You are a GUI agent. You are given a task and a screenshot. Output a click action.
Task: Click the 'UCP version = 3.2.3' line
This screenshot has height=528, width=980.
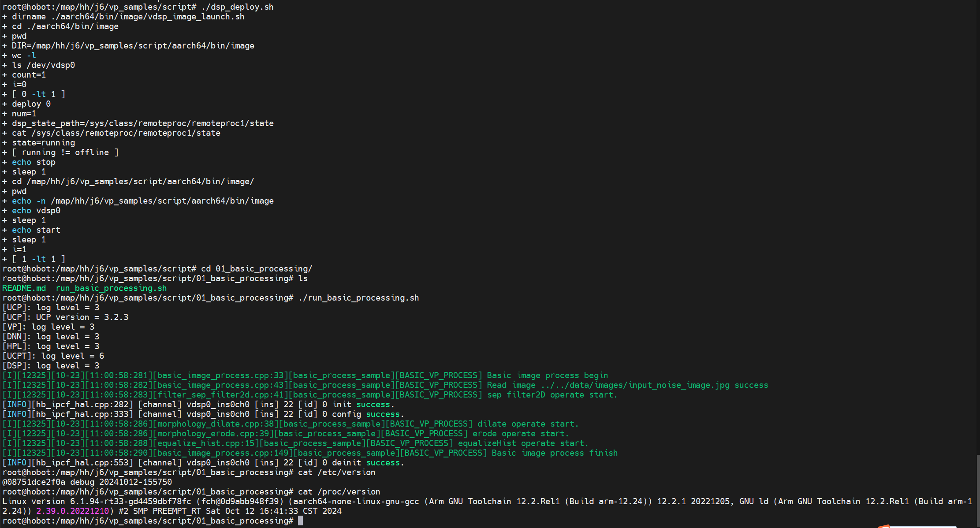[66, 317]
